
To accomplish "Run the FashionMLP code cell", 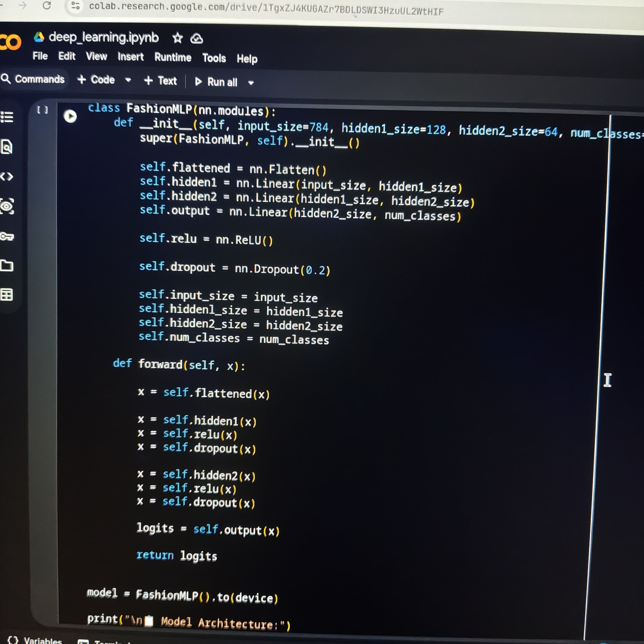I will 70,116.
